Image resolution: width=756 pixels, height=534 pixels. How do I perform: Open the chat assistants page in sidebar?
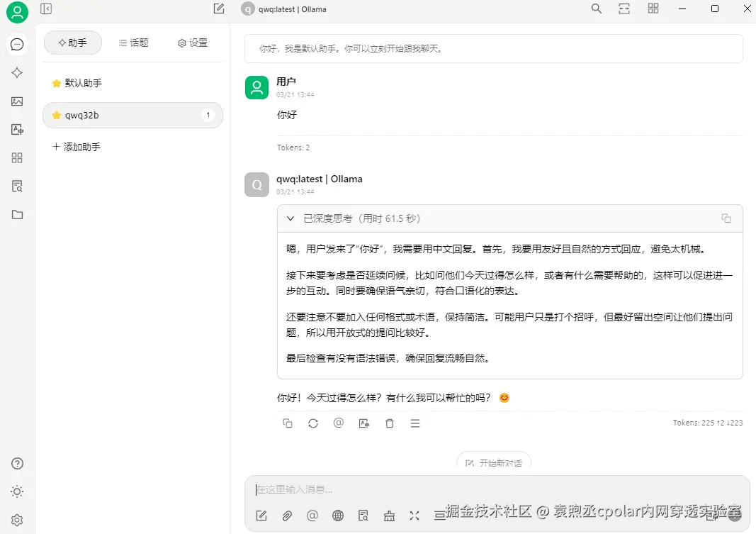[x=17, y=45]
